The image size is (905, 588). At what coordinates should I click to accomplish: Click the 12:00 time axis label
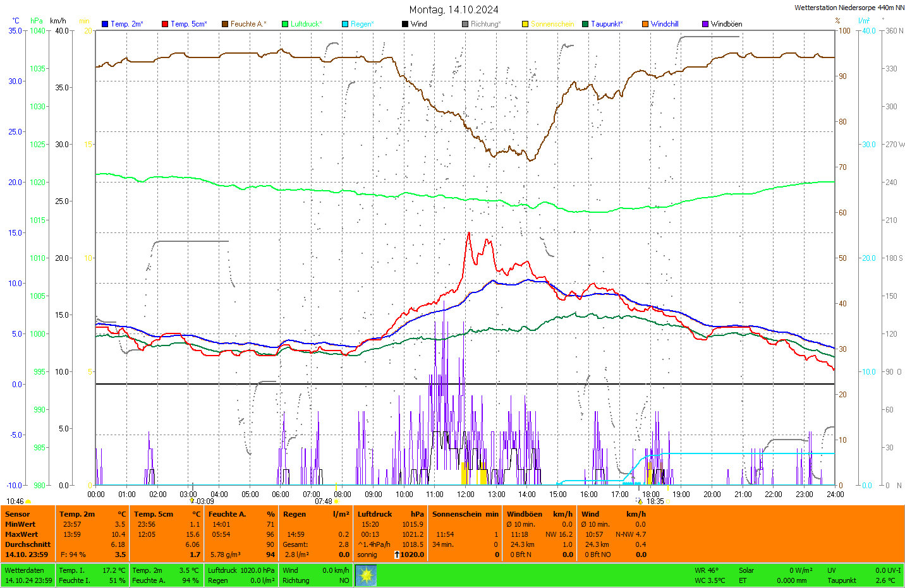click(x=466, y=495)
